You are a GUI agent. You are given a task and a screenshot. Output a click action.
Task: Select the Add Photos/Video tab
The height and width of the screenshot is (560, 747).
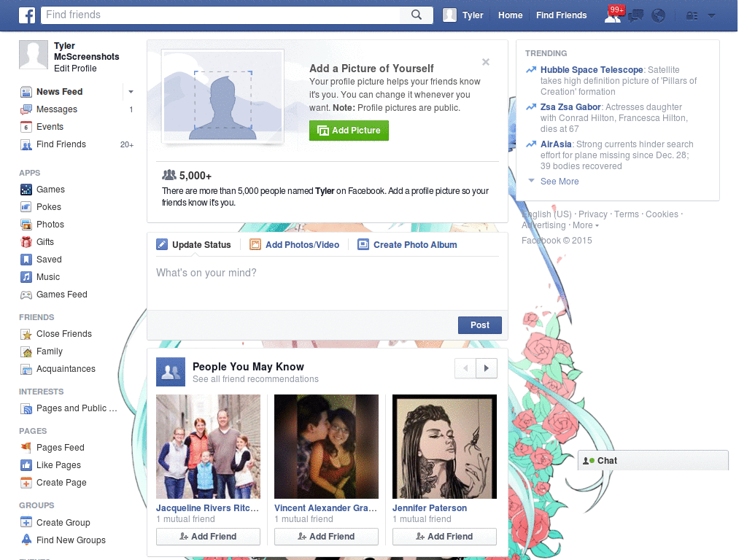(295, 245)
